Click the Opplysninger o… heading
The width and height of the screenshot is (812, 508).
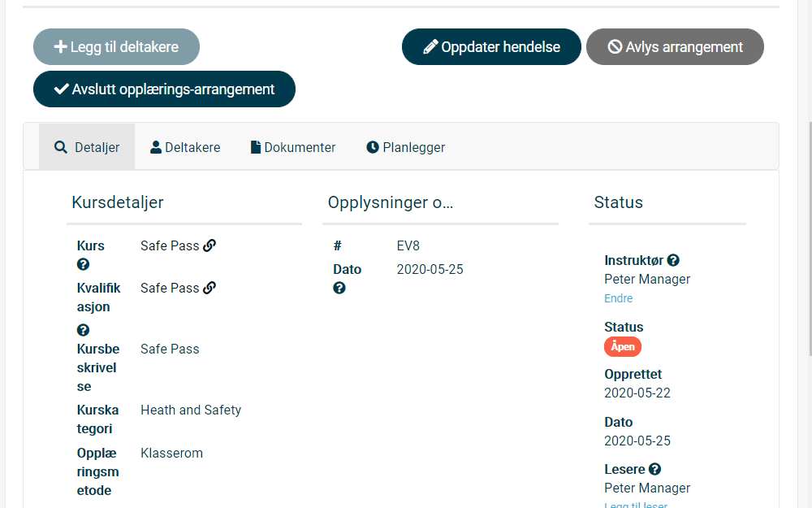391,202
